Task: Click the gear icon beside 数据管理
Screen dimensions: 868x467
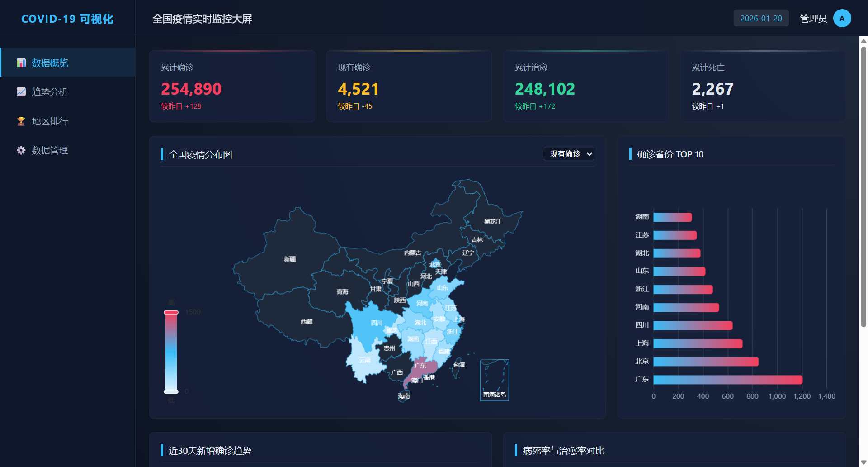Action: point(21,150)
